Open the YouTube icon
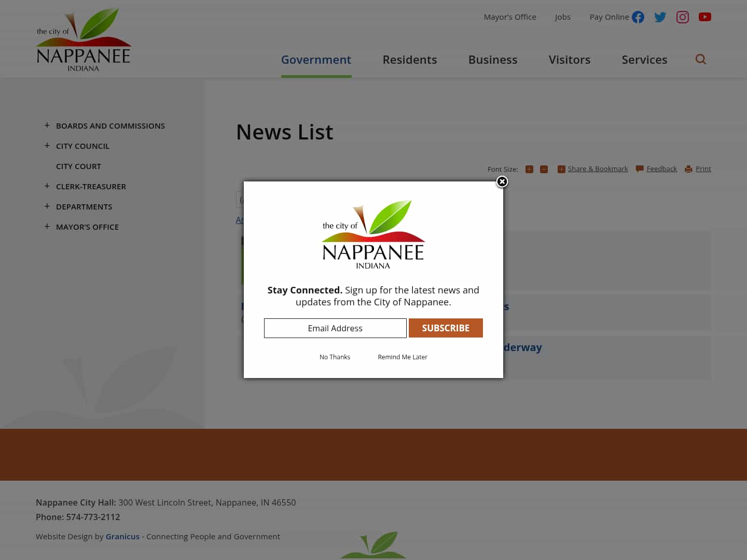The image size is (747, 560). (x=705, y=17)
